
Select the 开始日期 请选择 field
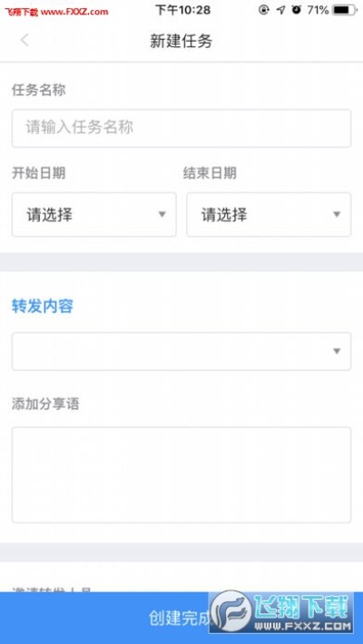[x=94, y=214]
